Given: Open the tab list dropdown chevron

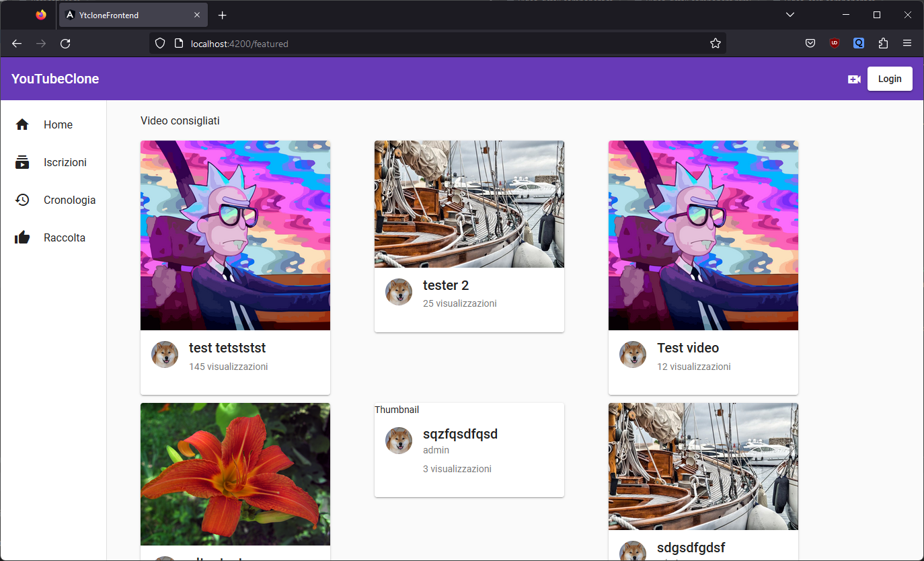Looking at the screenshot, I should point(790,14).
